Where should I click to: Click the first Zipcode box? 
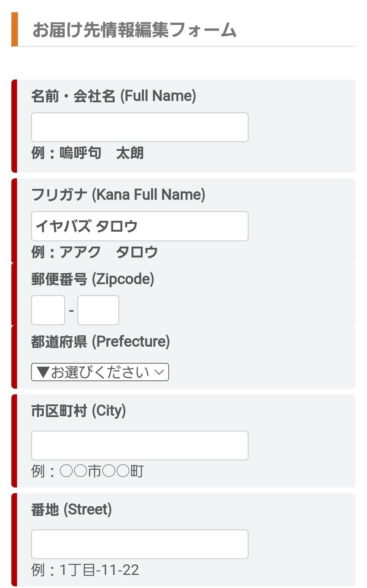click(x=48, y=310)
